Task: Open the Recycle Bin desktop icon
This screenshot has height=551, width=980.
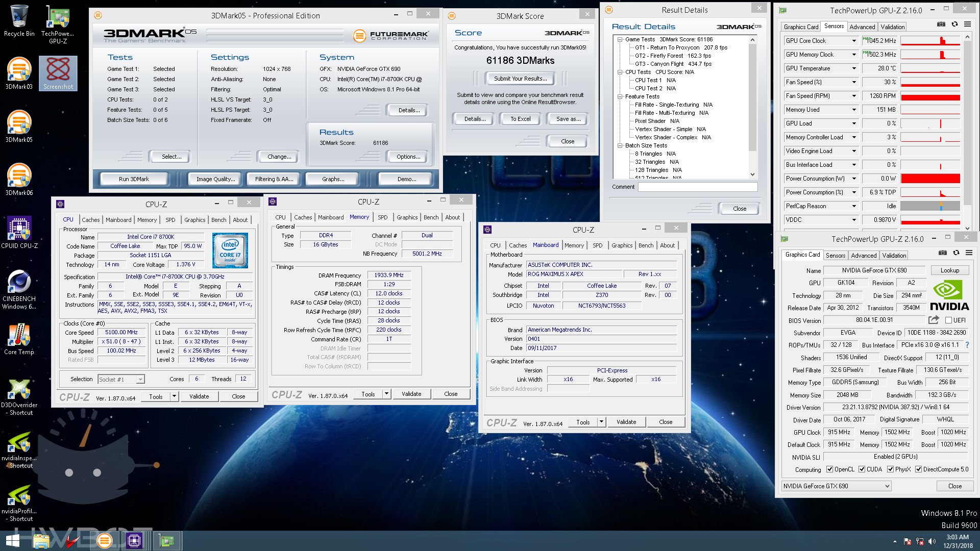Action: coord(19,21)
